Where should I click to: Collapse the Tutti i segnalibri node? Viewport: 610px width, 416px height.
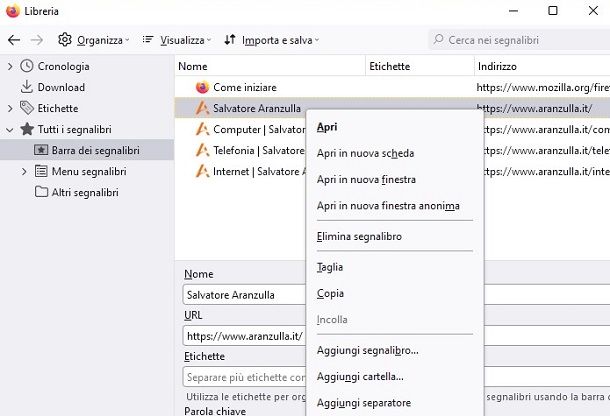point(10,130)
